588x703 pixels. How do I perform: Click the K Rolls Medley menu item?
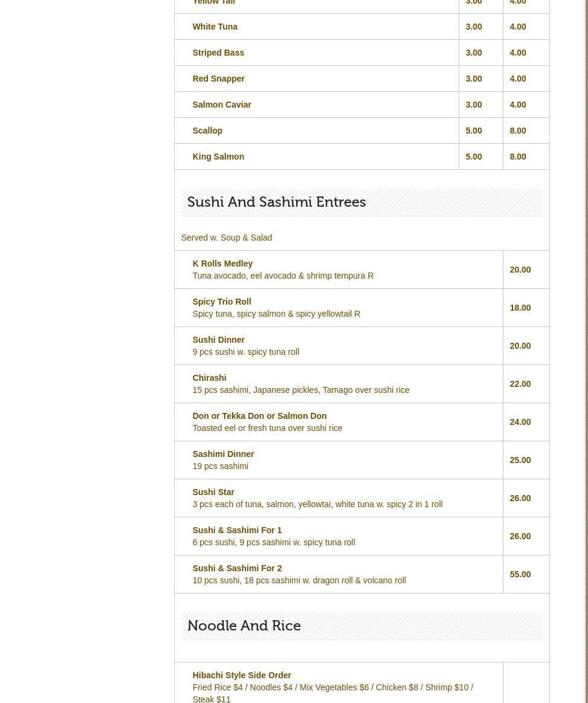(222, 264)
